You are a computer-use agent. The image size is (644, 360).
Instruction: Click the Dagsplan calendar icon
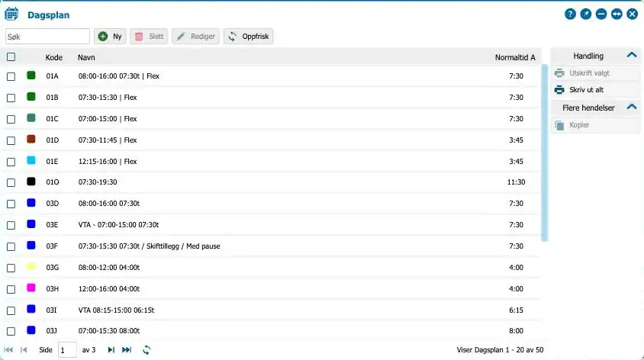[11, 14]
